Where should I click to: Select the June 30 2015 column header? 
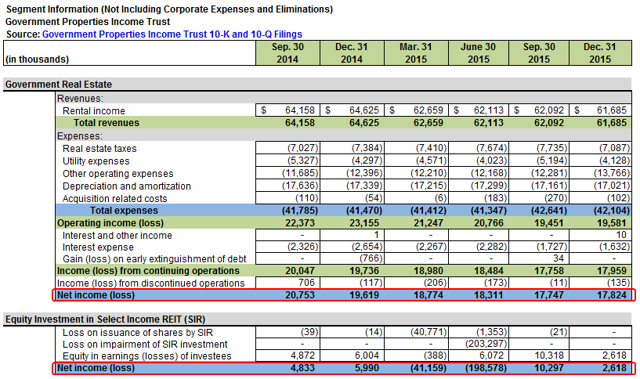[478, 53]
